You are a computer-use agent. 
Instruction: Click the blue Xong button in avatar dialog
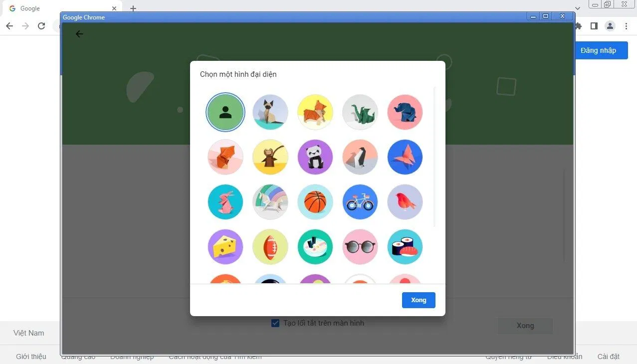coord(419,300)
